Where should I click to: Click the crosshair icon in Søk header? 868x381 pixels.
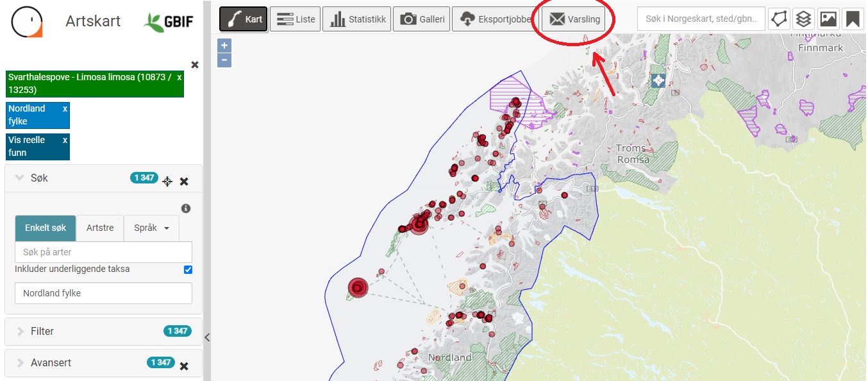(x=167, y=182)
